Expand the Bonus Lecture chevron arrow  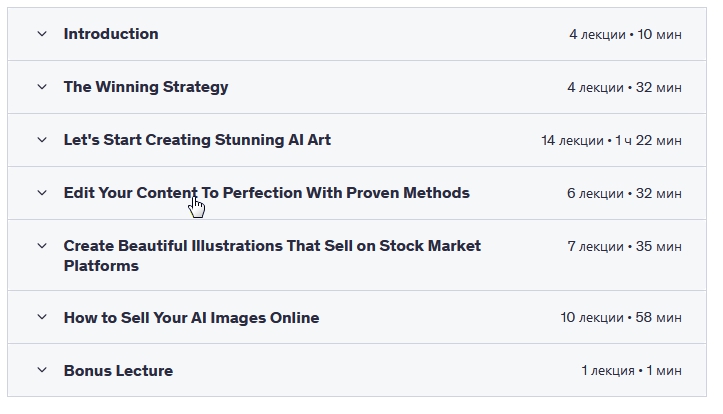point(42,371)
